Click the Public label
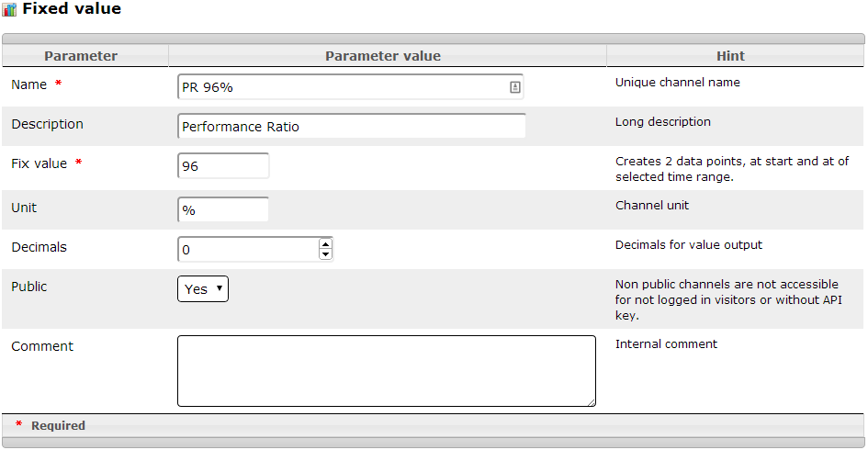 click(28, 287)
